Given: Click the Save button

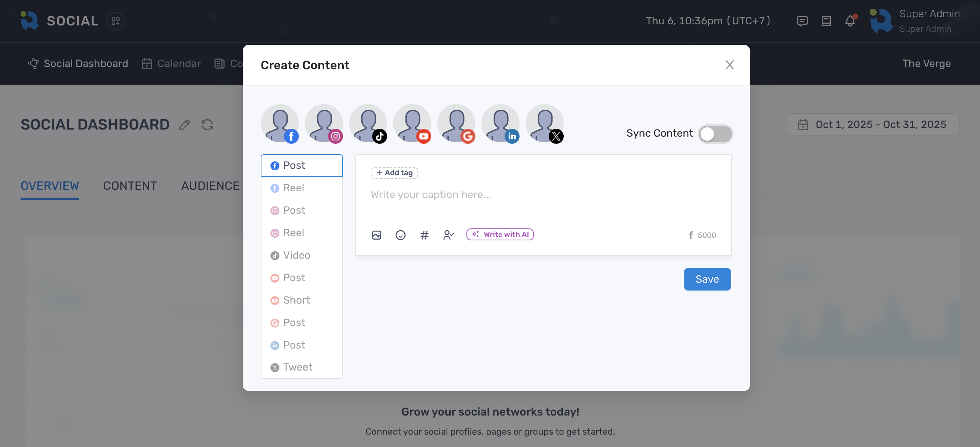Looking at the screenshot, I should pyautogui.click(x=707, y=279).
